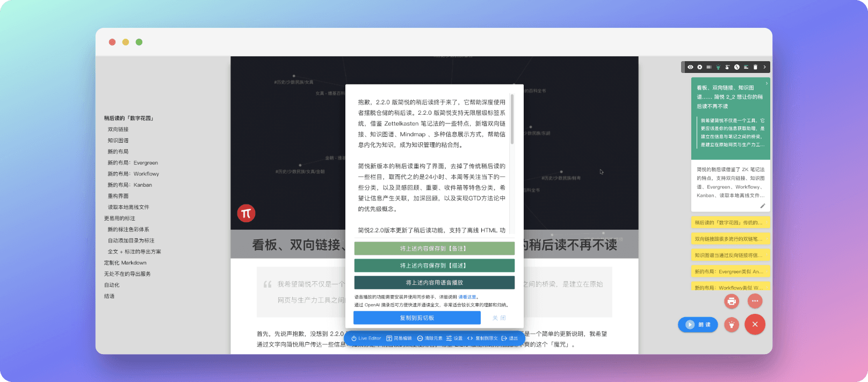Click the dialog text scrollbar
This screenshot has height=382, width=868.
[512, 120]
